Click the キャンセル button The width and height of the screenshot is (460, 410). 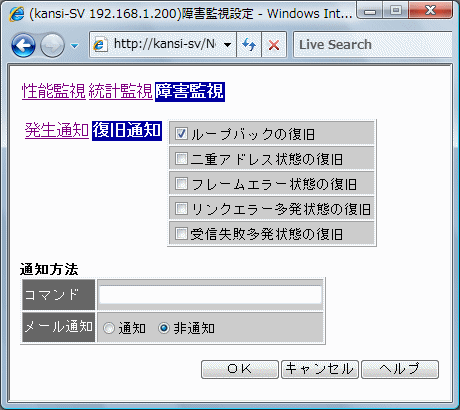point(320,369)
